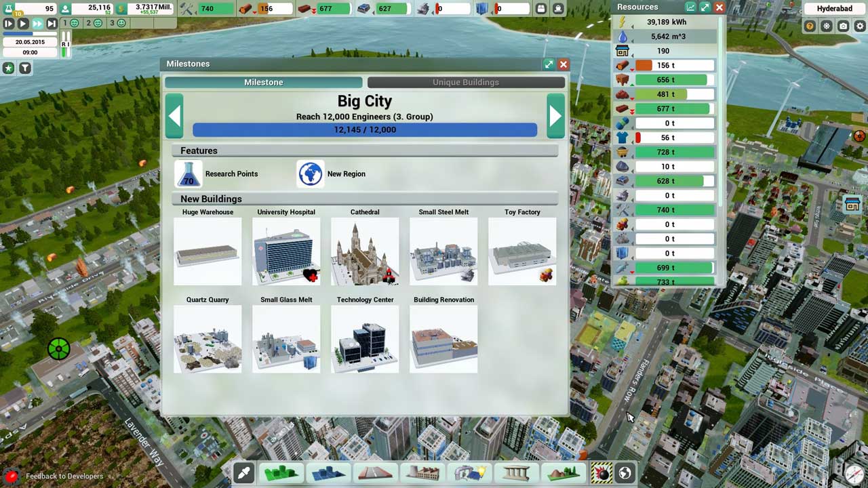Switch to Unique Buildings tab

[466, 82]
